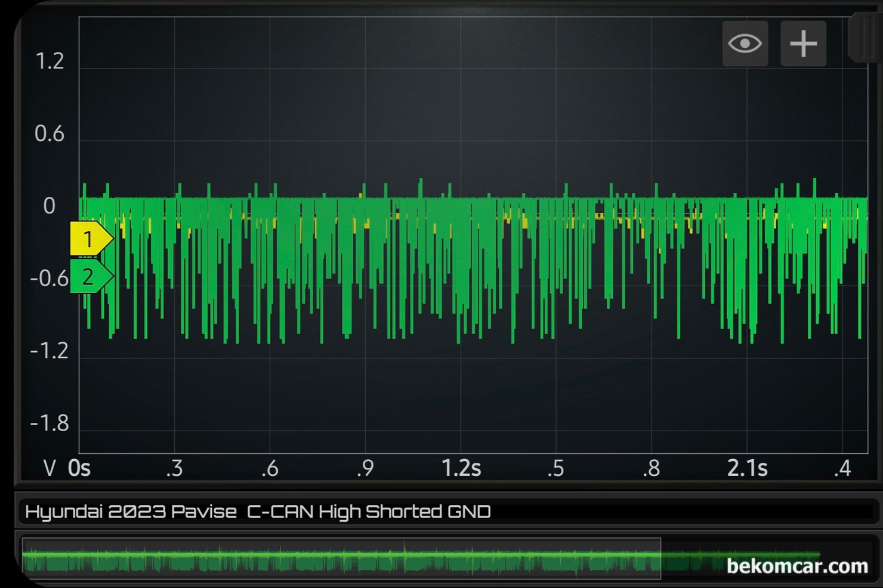Select the yellow channel 1 marker

tap(89, 239)
